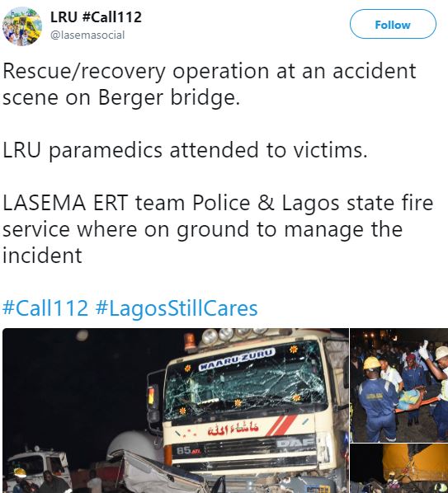Click the white tow truck at photo's left

coord(37,467)
